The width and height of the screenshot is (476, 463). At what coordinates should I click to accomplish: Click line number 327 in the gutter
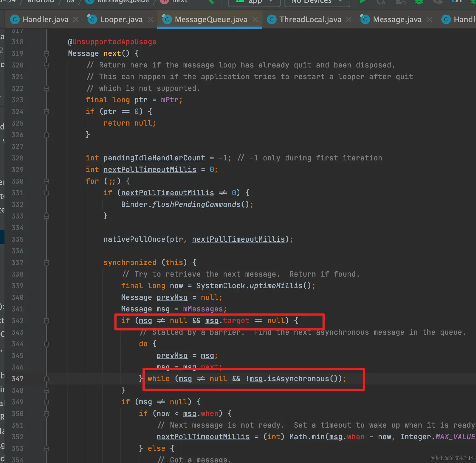click(x=17, y=146)
